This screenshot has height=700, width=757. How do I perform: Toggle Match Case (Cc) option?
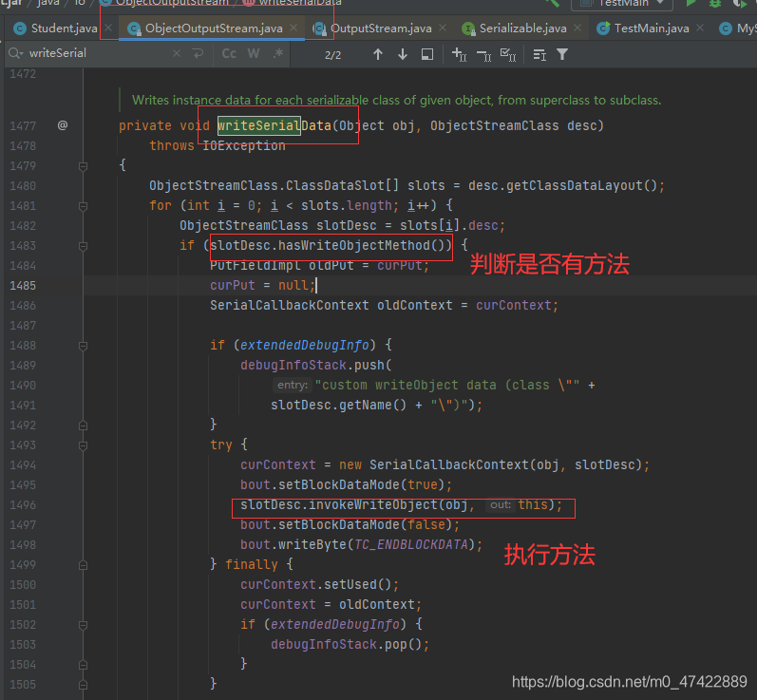click(x=229, y=53)
